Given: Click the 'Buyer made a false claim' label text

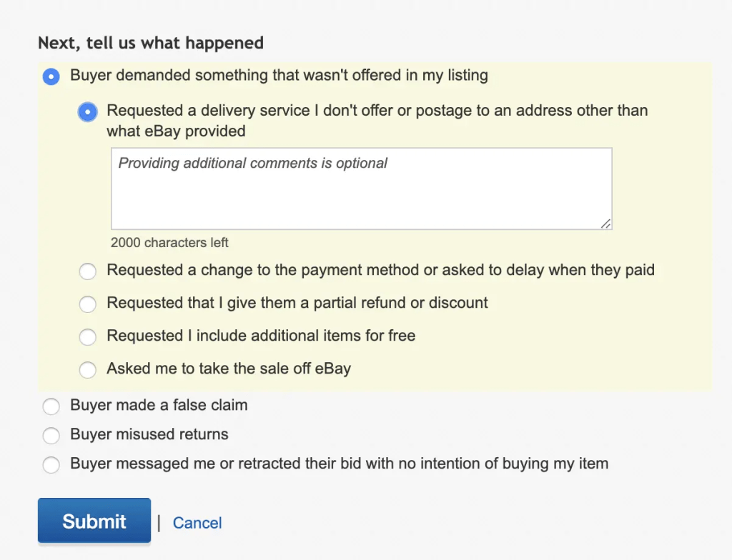Looking at the screenshot, I should pyautogui.click(x=159, y=405).
